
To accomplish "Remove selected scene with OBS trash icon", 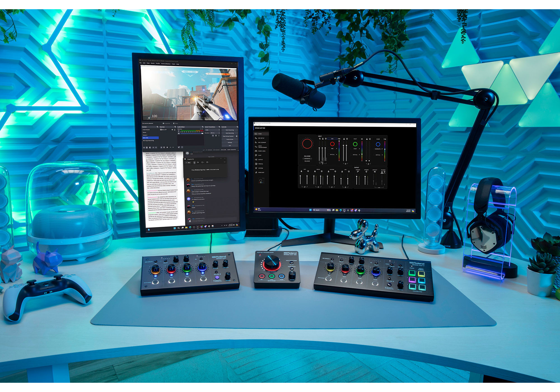I will (147, 148).
